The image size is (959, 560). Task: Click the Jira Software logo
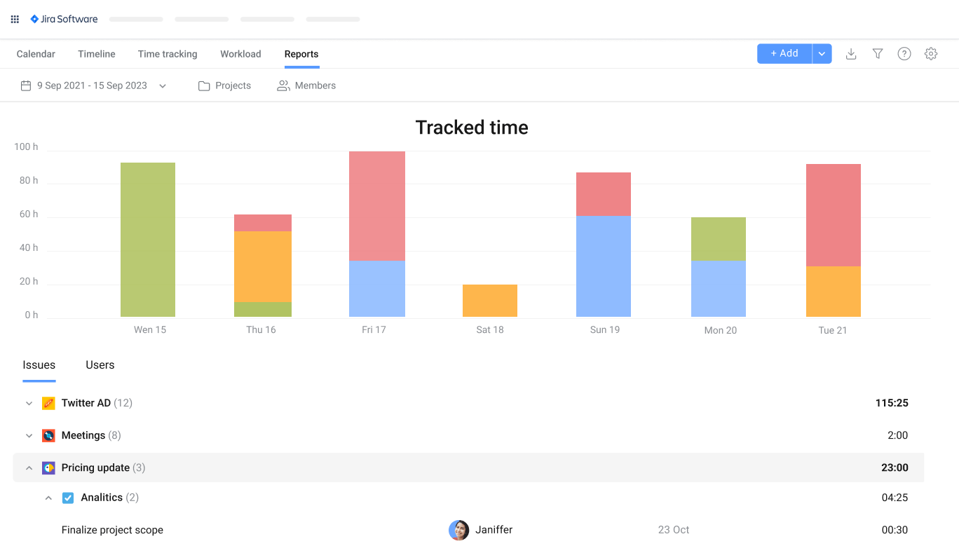coord(64,19)
